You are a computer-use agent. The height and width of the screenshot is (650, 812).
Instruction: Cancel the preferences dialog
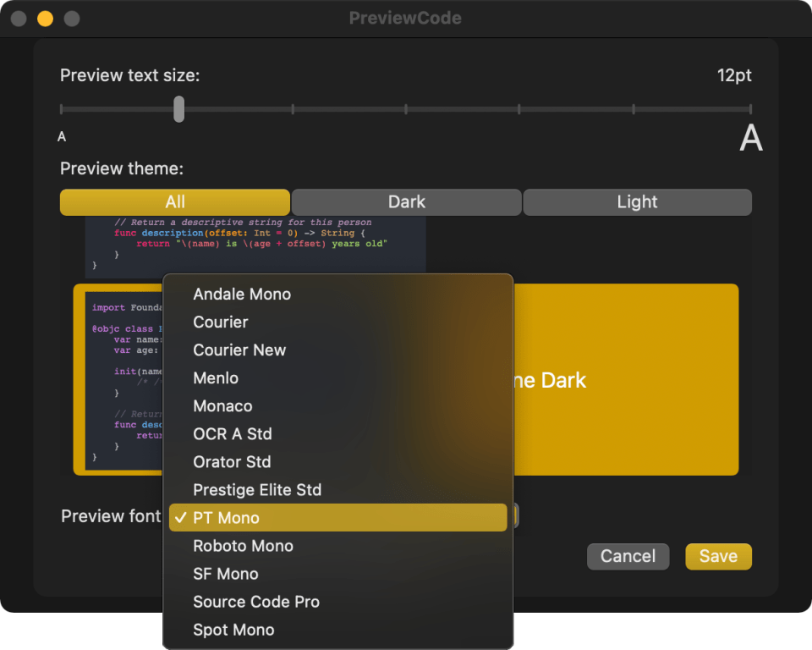tap(628, 556)
